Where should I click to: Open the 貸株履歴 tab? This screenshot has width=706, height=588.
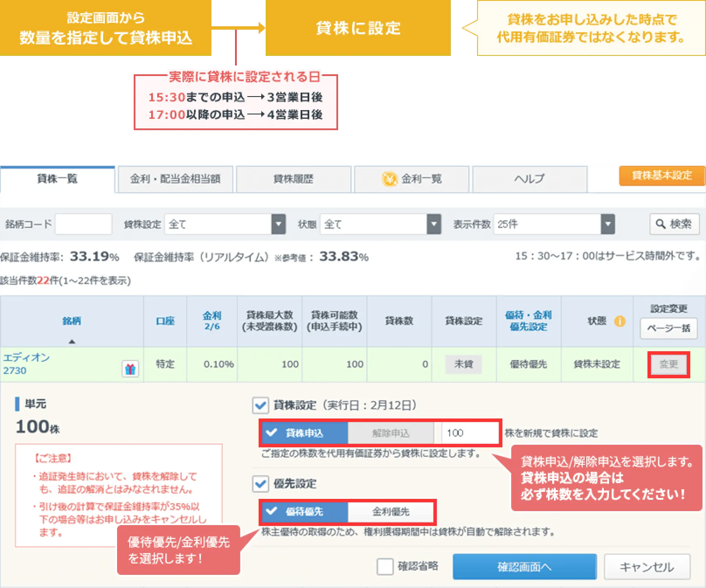point(293,179)
